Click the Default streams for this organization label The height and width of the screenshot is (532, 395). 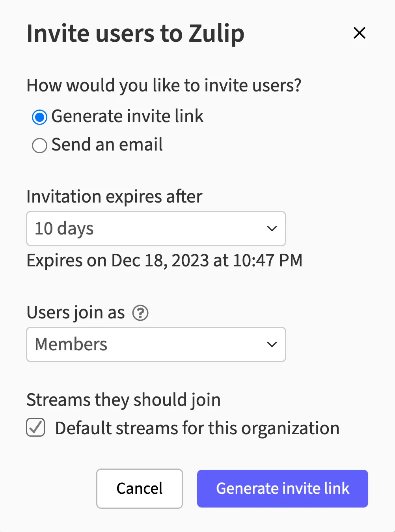click(x=197, y=428)
